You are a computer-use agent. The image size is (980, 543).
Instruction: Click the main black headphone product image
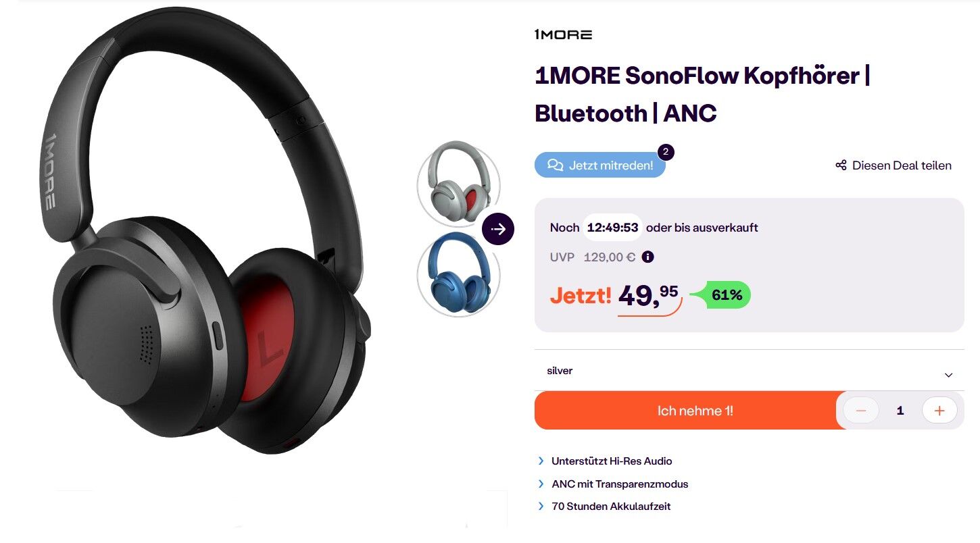tap(206, 233)
